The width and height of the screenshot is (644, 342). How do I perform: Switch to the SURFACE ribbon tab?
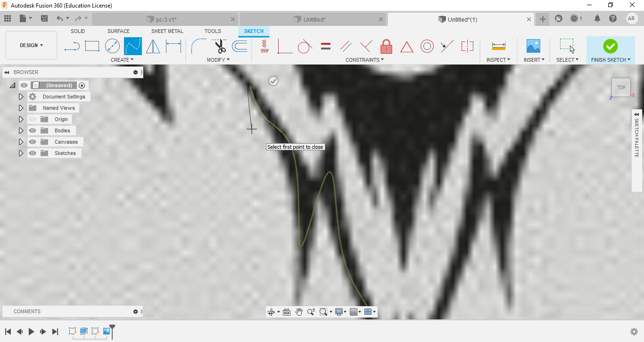pos(118,31)
